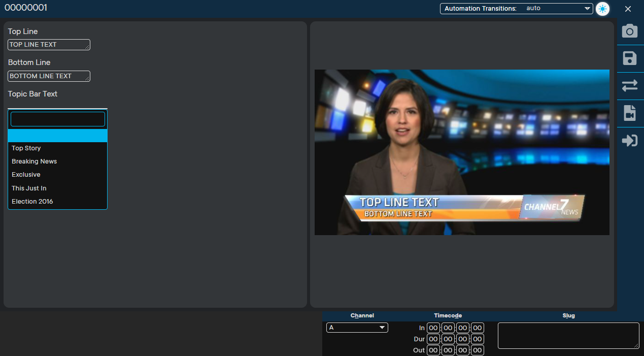Image resolution: width=644 pixels, height=356 pixels.
Task: Select Election 2016 topic option
Action: [x=32, y=202]
